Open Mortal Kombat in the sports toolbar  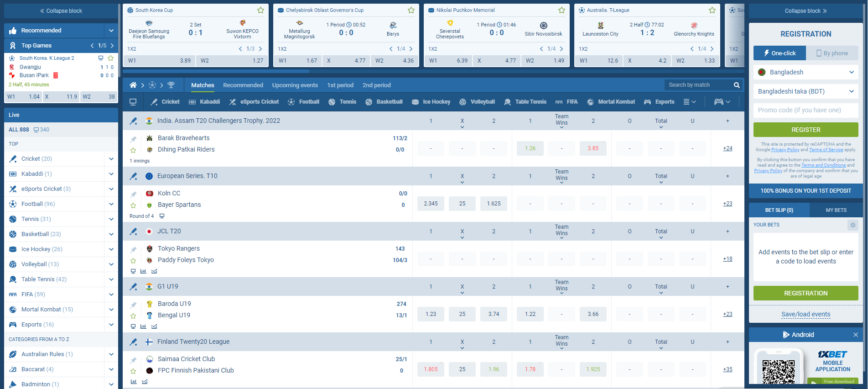(x=611, y=102)
